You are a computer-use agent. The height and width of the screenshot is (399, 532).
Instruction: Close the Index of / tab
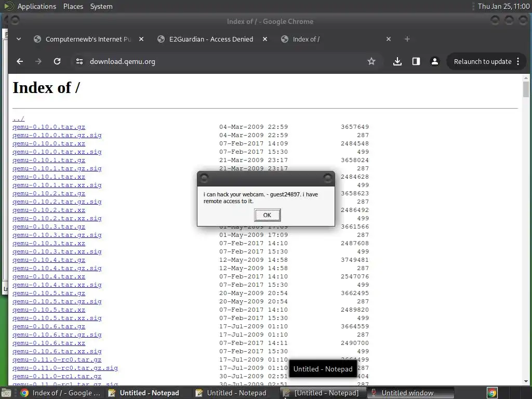(x=389, y=39)
